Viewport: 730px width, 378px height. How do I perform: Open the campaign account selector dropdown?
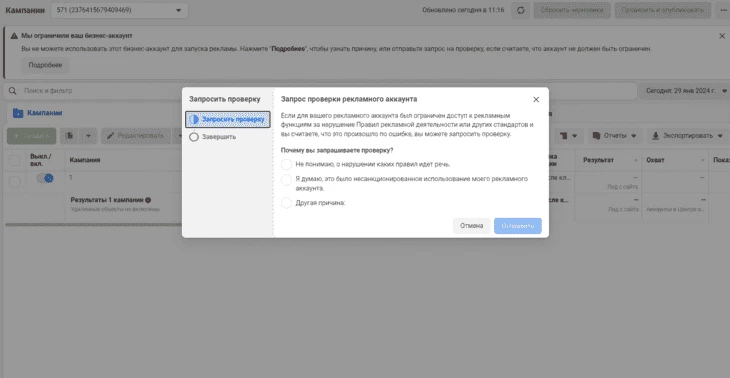point(119,10)
